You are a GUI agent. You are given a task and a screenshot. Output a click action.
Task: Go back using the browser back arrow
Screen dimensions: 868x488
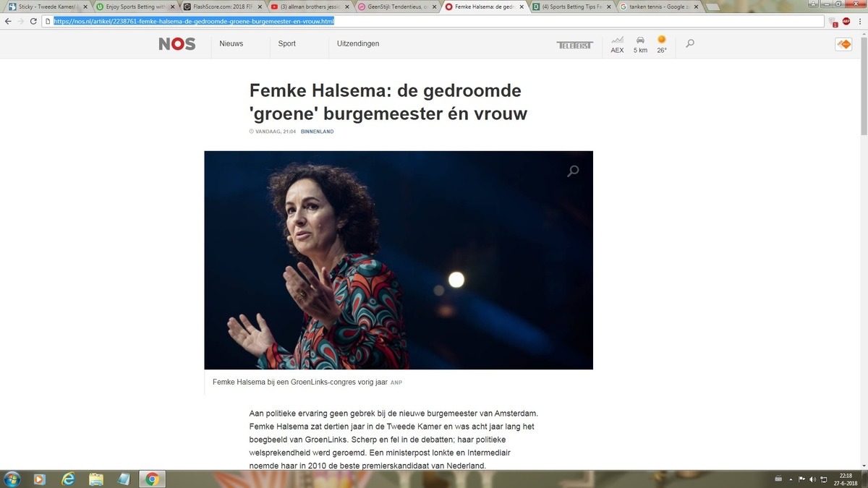pos(8,22)
